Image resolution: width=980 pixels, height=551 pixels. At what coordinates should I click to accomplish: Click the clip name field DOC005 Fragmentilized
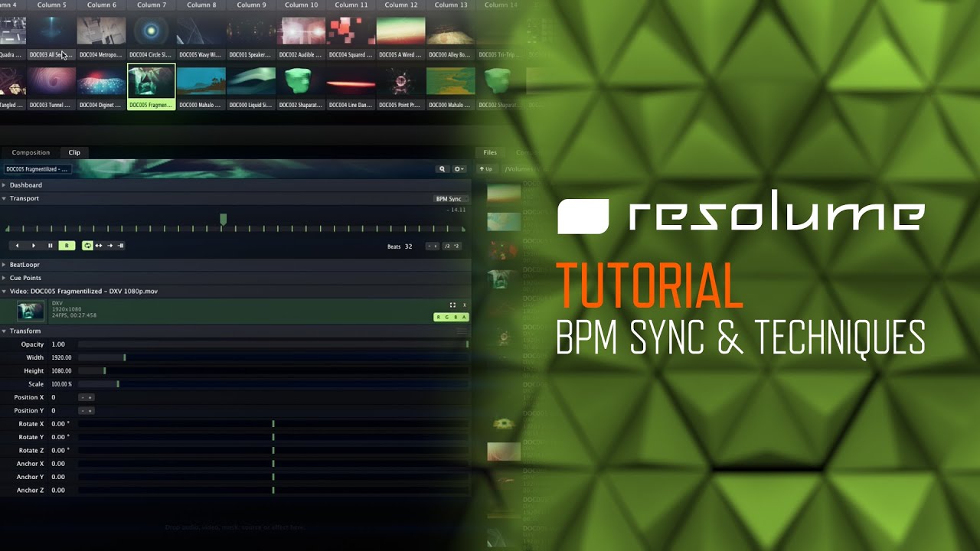(38, 169)
